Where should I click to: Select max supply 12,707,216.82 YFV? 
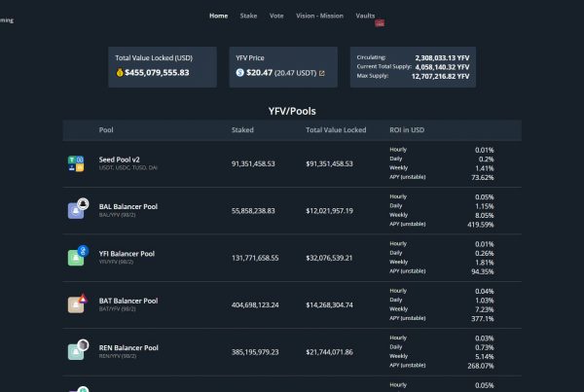tap(440, 76)
